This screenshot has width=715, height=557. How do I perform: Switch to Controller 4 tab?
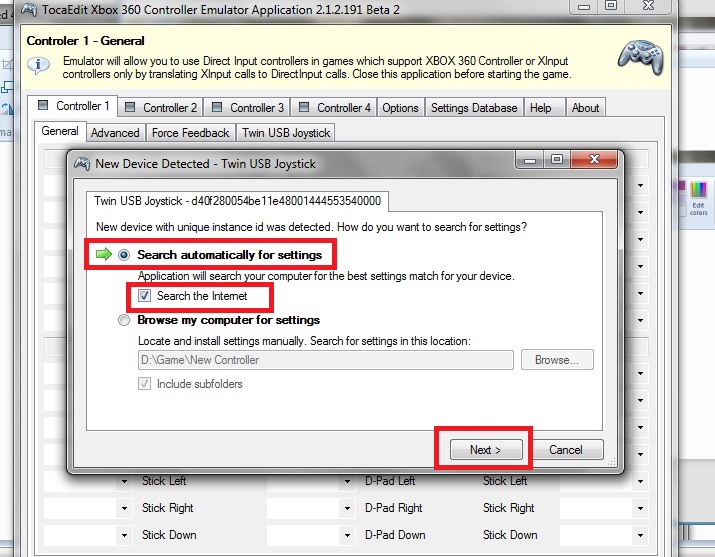coord(334,108)
